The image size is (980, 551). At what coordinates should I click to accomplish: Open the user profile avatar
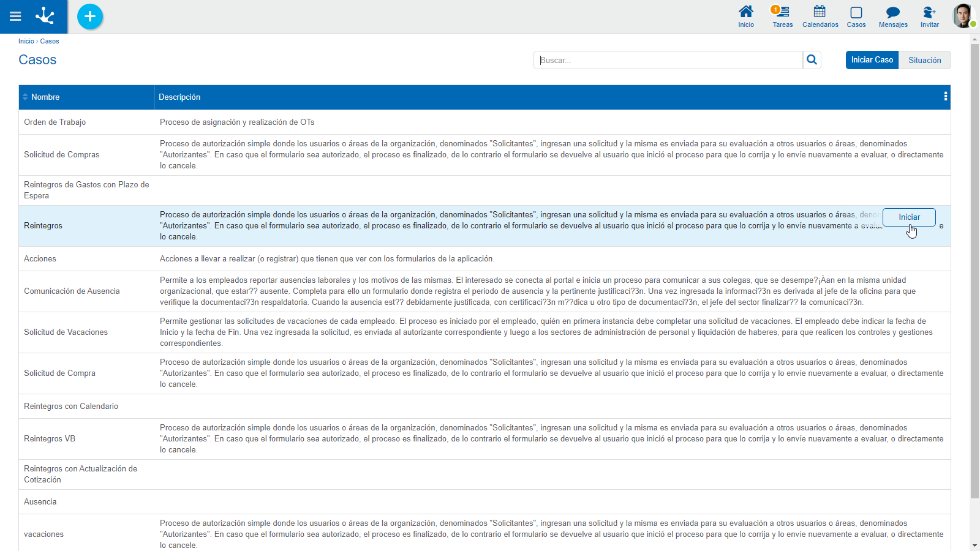(962, 16)
